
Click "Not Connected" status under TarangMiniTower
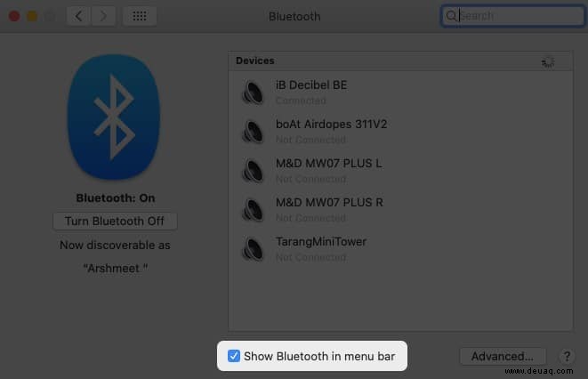point(310,257)
